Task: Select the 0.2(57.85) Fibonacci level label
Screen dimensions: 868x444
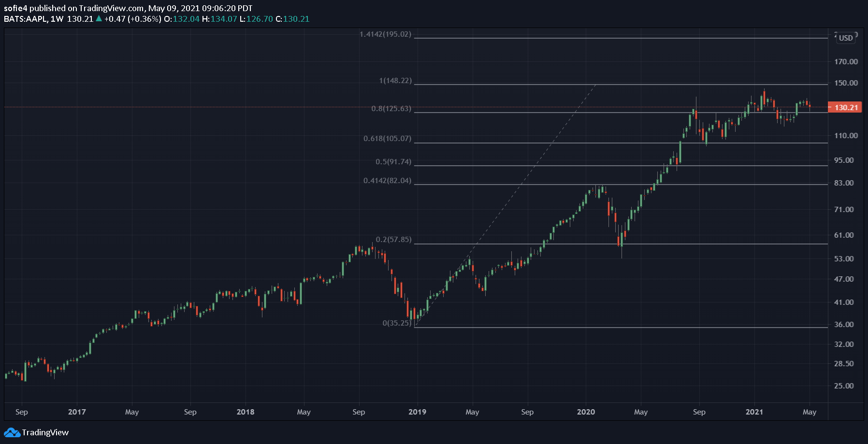Action: (393, 240)
